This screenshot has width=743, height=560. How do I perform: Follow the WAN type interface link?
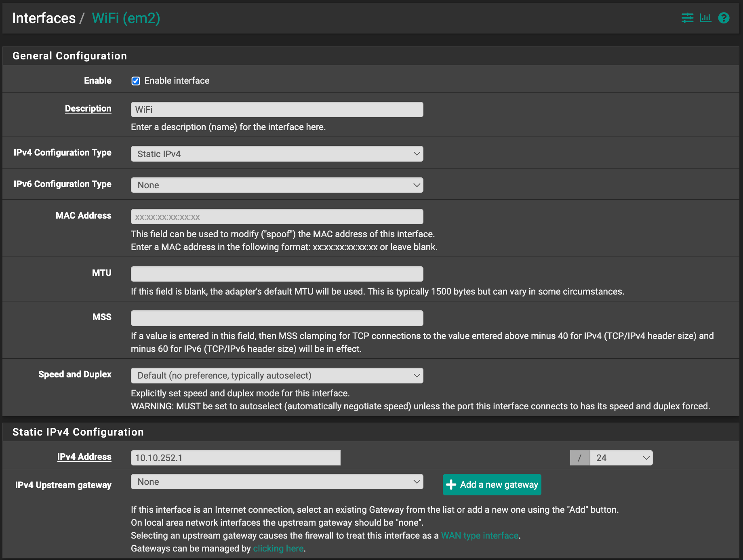[x=479, y=535]
